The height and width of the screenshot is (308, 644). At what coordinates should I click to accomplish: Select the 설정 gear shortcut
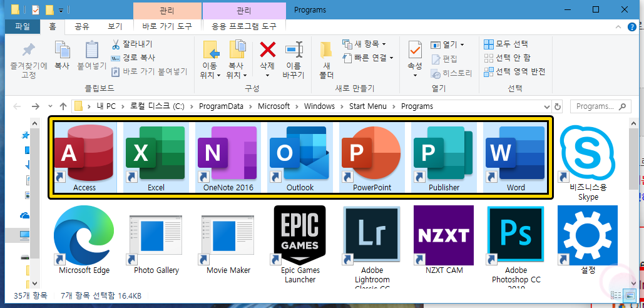pos(588,240)
